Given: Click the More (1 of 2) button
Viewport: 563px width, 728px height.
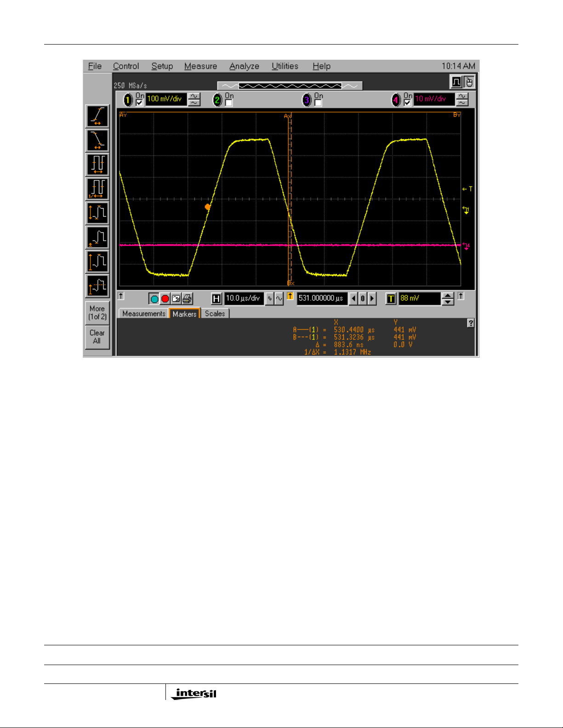Looking at the screenshot, I should (x=97, y=313).
